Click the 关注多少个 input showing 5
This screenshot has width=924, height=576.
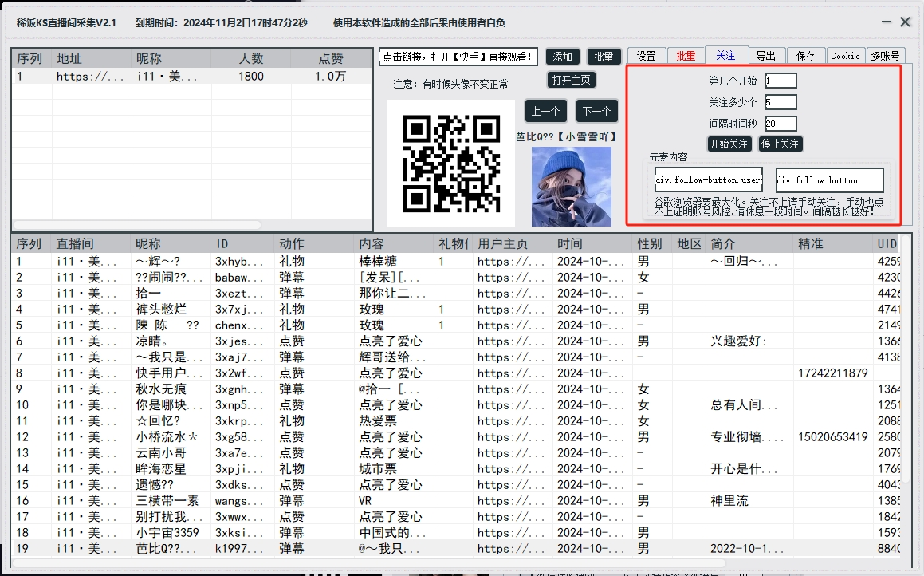[780, 101]
